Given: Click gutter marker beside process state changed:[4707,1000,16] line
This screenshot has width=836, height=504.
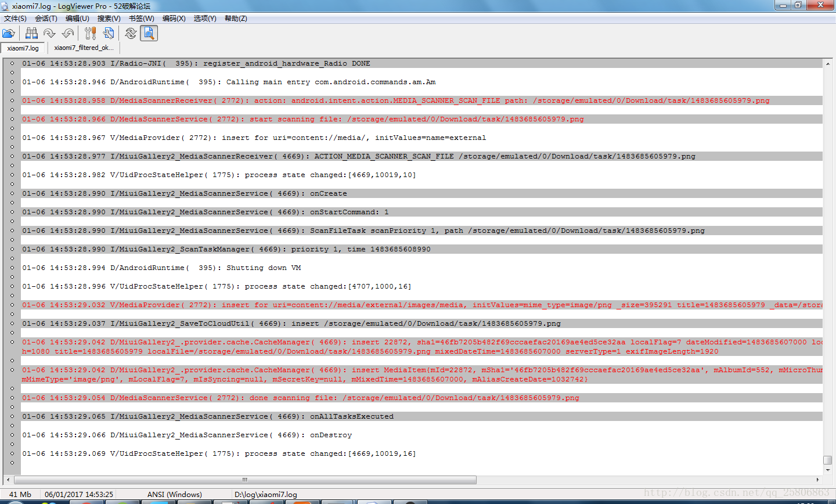Looking at the screenshot, I should coord(12,286).
